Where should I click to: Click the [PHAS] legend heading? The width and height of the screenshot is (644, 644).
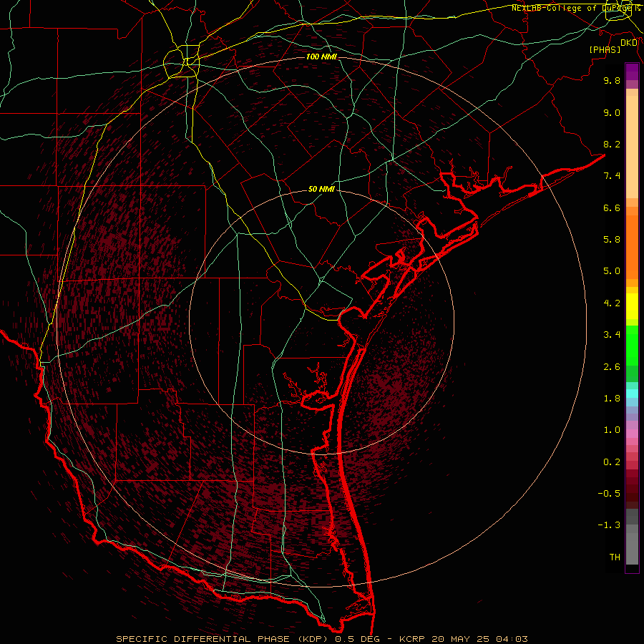(605, 50)
